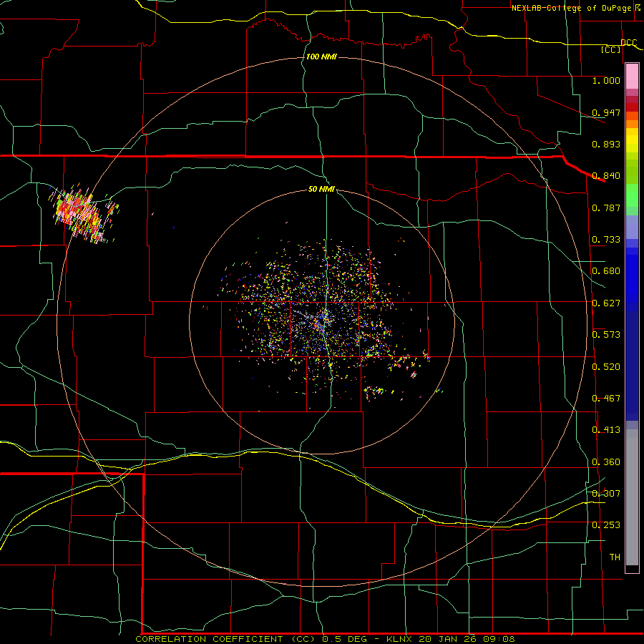Select the 0.787 legend value
The image size is (644, 644).
[x=606, y=208]
